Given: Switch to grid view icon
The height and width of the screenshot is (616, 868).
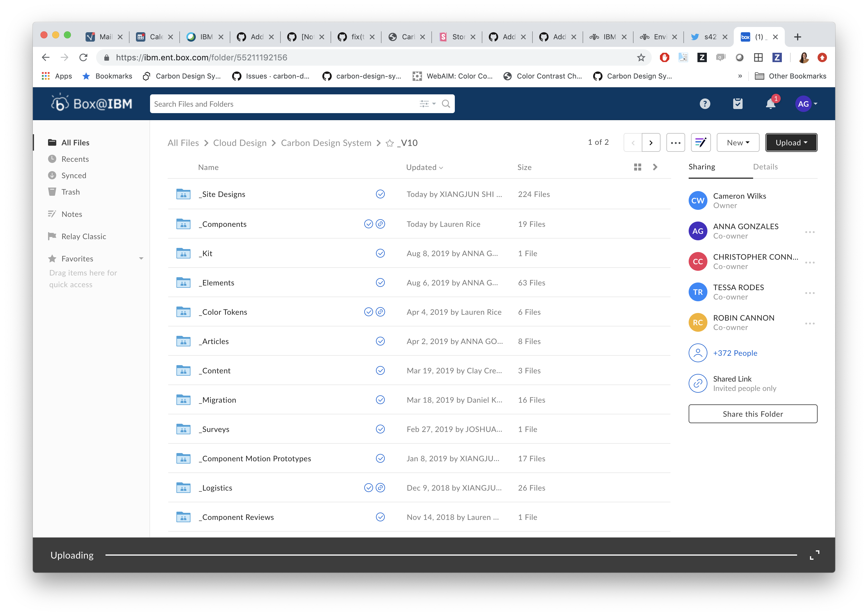Looking at the screenshot, I should pyautogui.click(x=637, y=167).
